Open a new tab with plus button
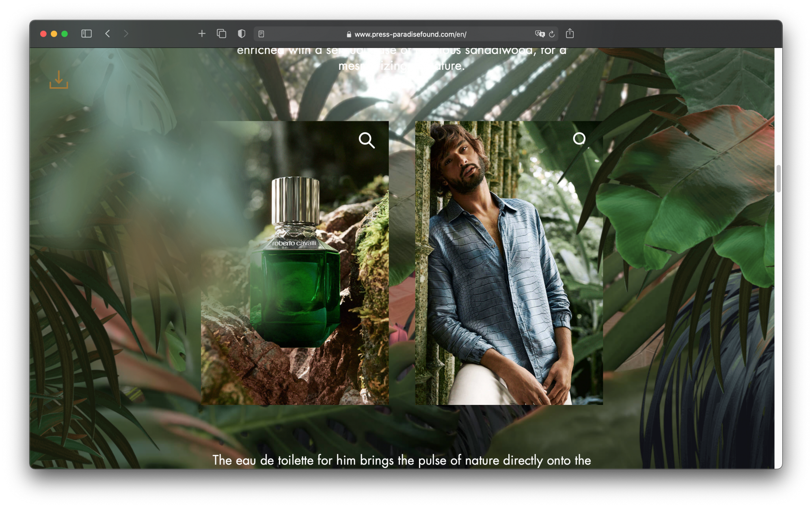The height and width of the screenshot is (508, 812). [x=202, y=34]
